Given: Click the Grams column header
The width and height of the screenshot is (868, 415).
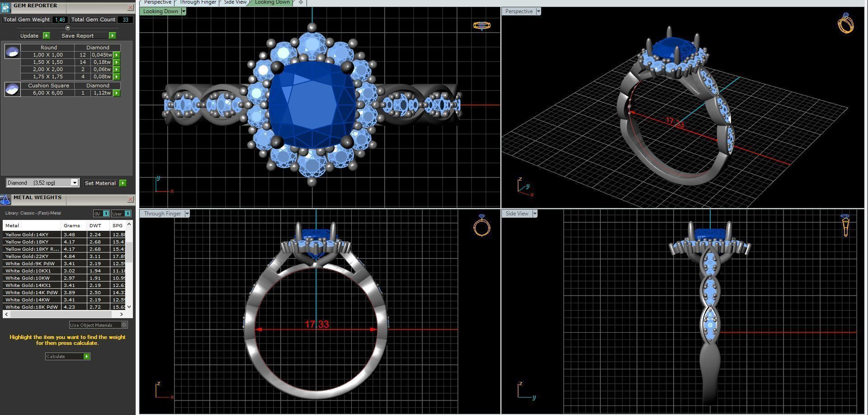Looking at the screenshot, I should pyautogui.click(x=74, y=225).
